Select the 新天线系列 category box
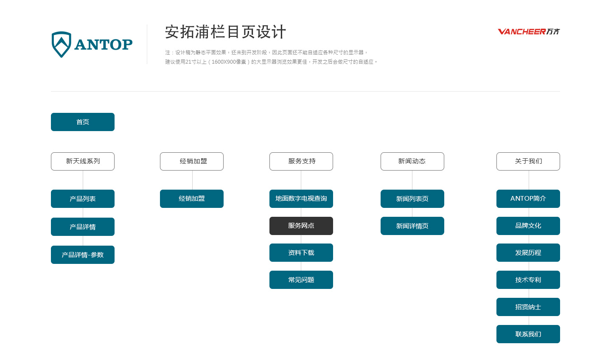Screen dimensions: 611x364 point(83,161)
